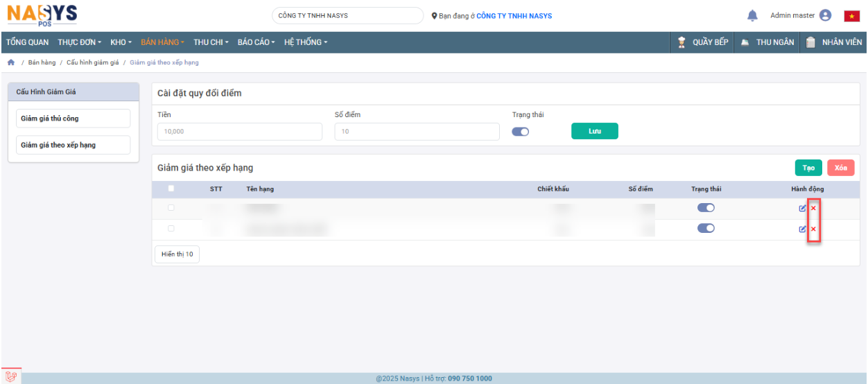Open the Tổng Quan menu item
Screen dimensions: 868x384
click(28, 42)
